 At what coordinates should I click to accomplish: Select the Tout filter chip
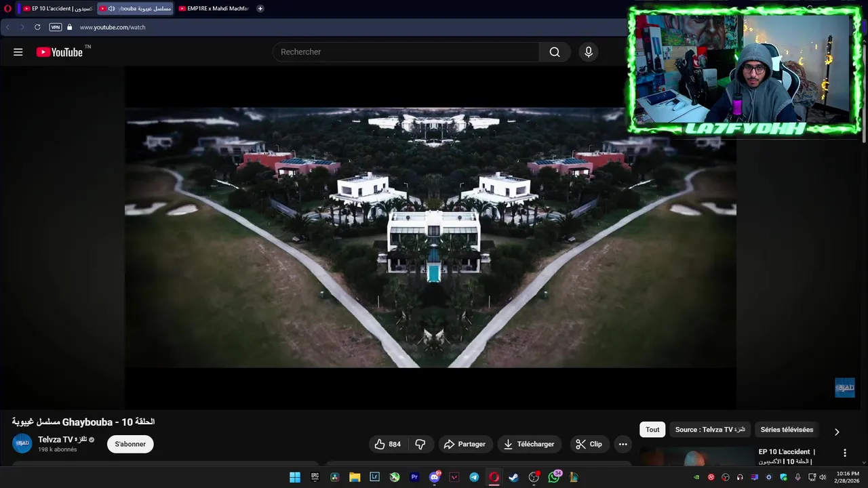652,430
